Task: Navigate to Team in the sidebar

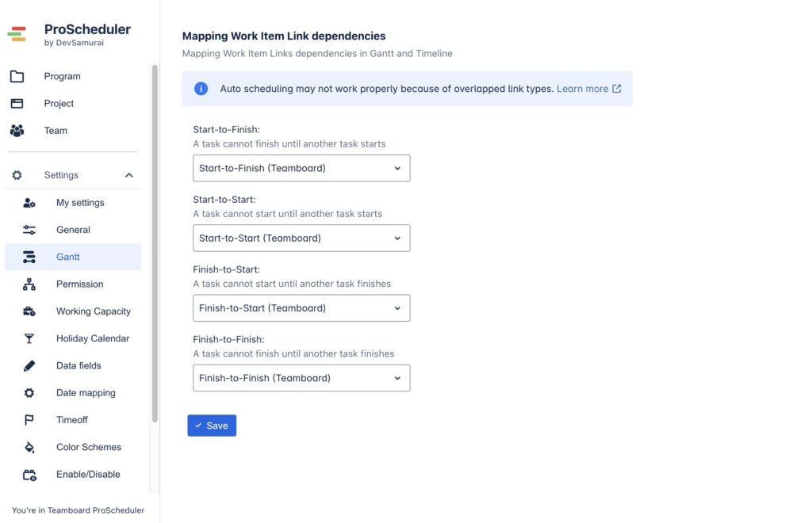Action: pos(56,130)
